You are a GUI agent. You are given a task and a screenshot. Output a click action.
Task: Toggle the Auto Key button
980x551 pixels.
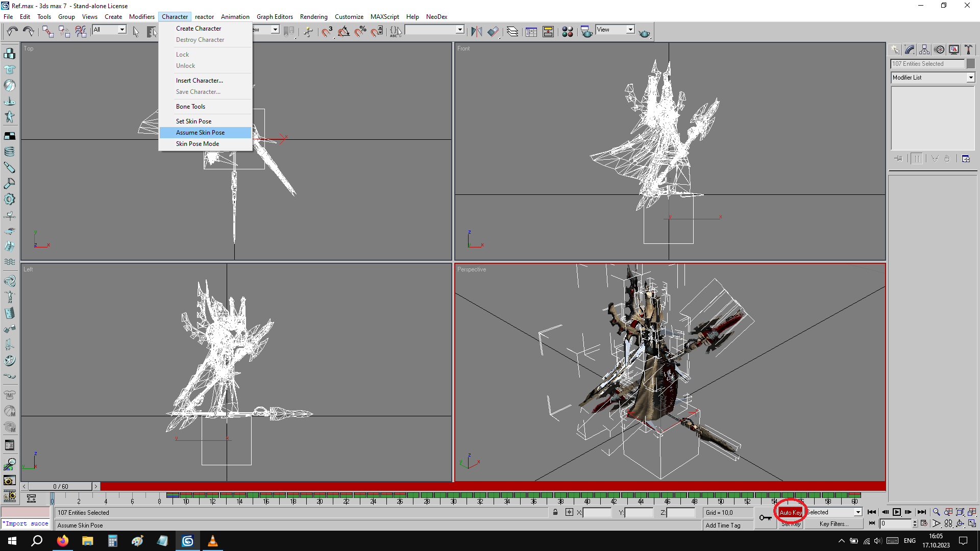[x=790, y=512]
